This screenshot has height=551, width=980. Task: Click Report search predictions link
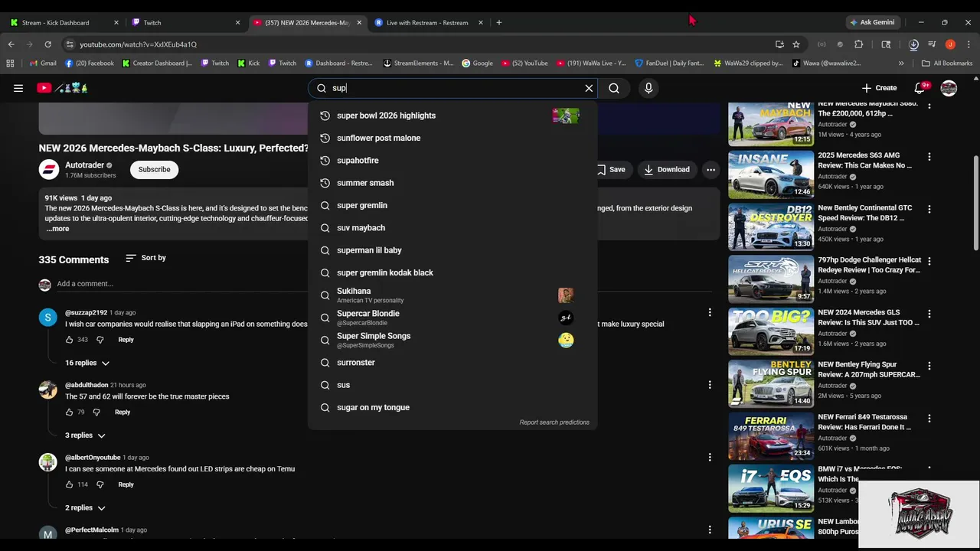coord(554,422)
